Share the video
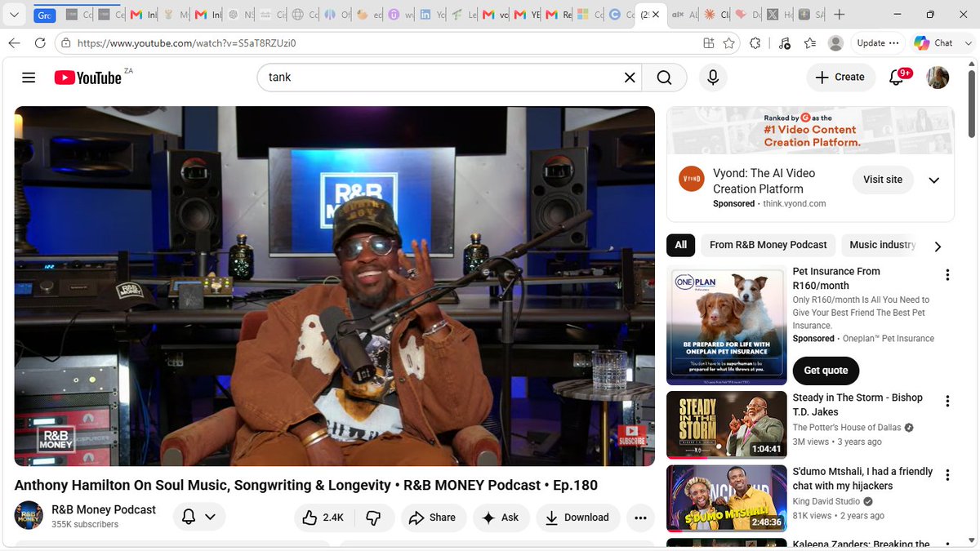Screen dimensions: 980x551 click(433, 518)
